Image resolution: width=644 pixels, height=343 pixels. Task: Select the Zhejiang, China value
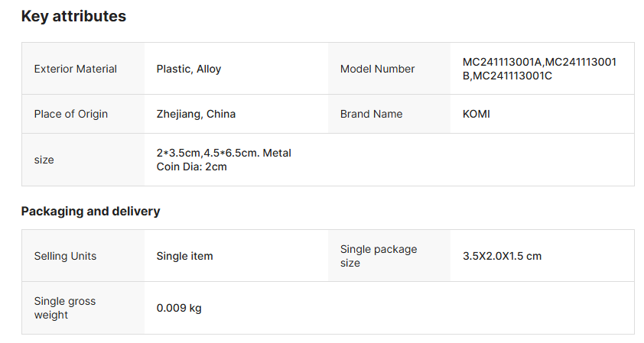click(196, 114)
